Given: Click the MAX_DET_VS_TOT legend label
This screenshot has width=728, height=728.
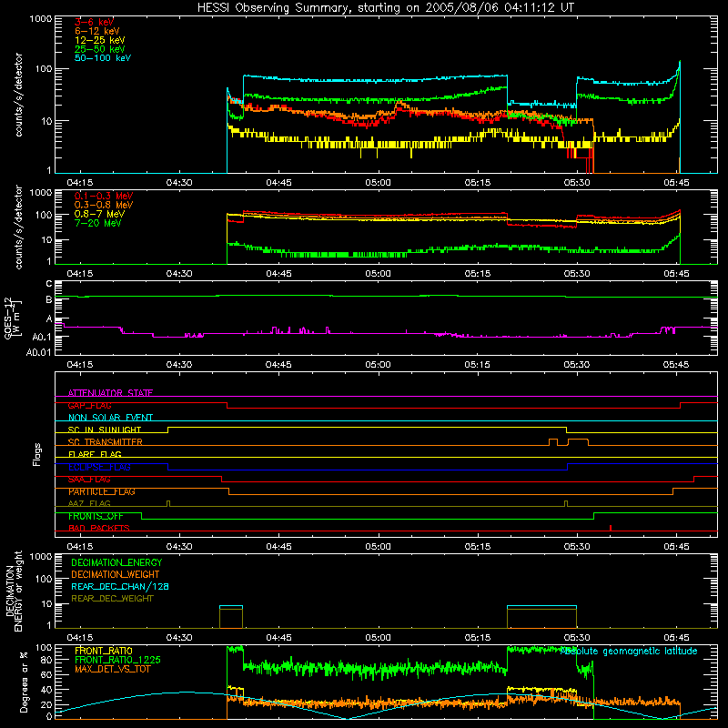Looking at the screenshot, I should click(x=112, y=669).
